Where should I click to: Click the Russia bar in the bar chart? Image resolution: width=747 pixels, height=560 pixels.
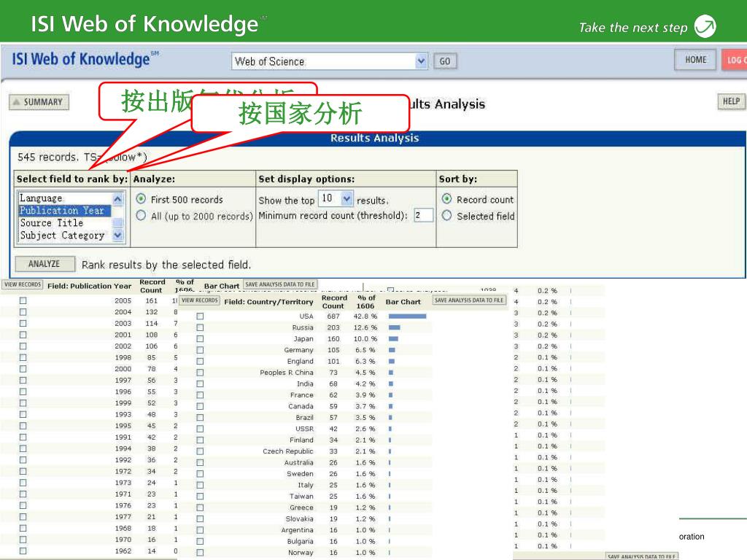click(x=394, y=327)
